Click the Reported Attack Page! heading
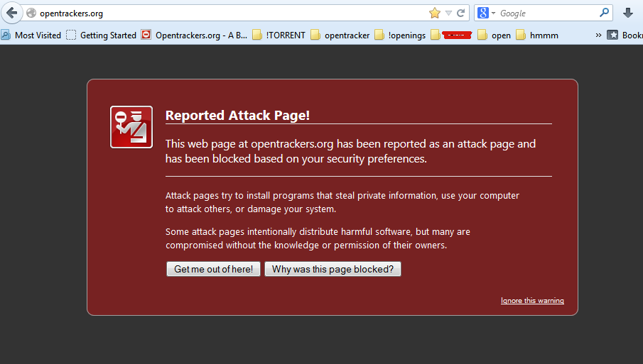 [237, 116]
